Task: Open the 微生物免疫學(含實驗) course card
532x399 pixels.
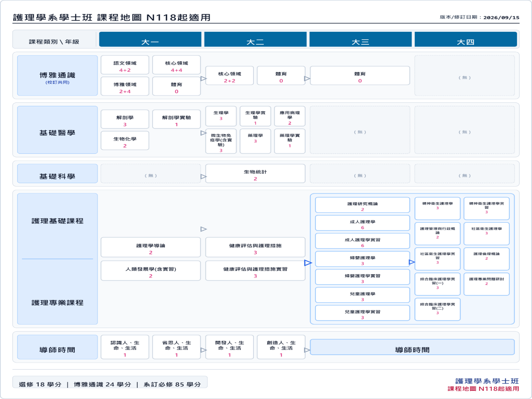Action: pos(221,141)
